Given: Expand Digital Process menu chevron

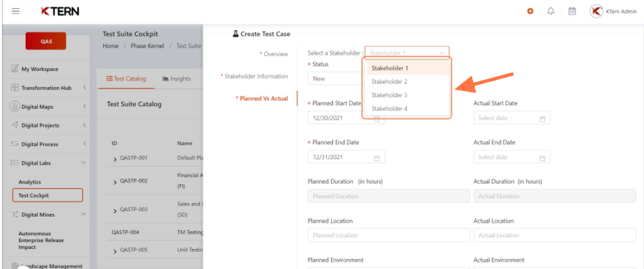Looking at the screenshot, I should click(84, 144).
